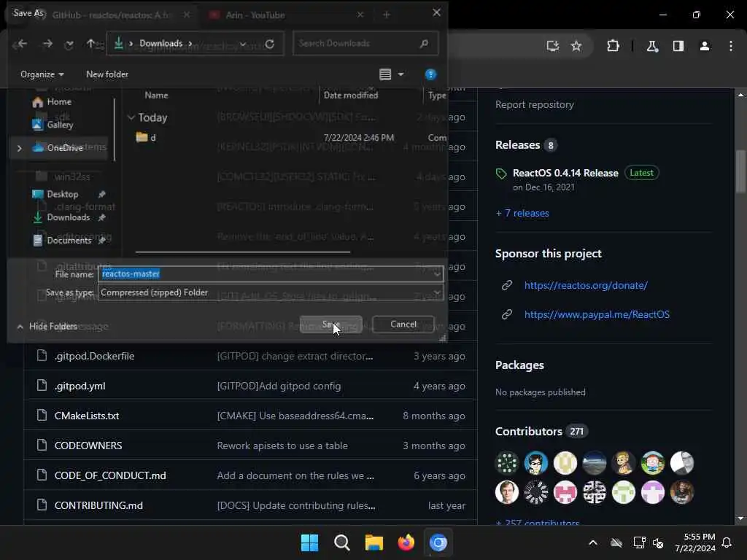This screenshot has width=747, height=560.
Task: Open the reactos.org donate link
Action: (x=586, y=285)
